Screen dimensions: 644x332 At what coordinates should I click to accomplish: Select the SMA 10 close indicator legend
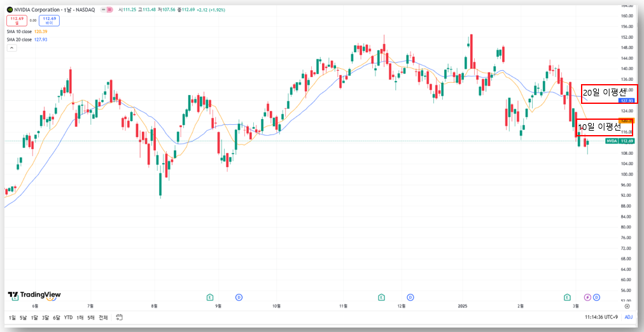pos(19,31)
